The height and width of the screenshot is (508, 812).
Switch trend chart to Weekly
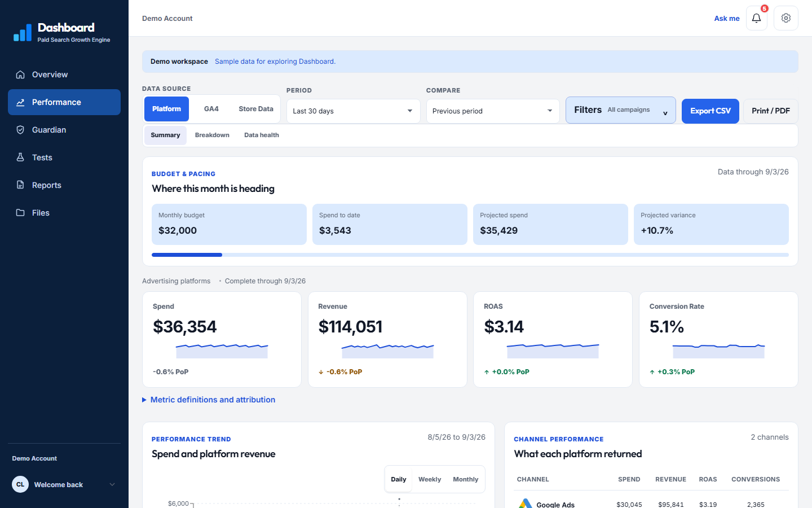pyautogui.click(x=430, y=479)
